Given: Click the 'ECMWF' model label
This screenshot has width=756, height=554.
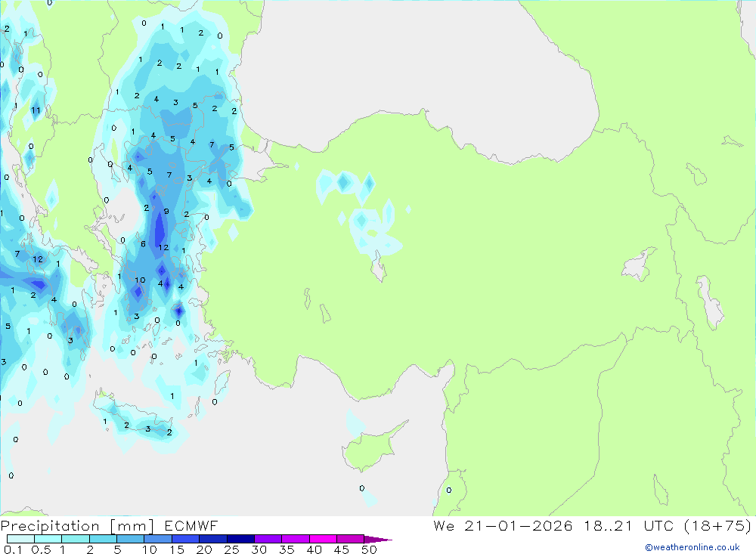Looking at the screenshot, I should coord(191,525).
